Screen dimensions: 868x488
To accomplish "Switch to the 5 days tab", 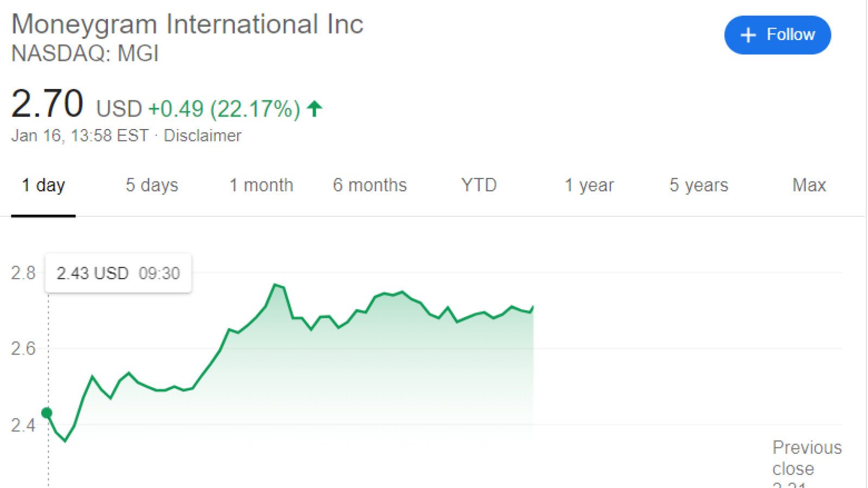I will (x=152, y=185).
